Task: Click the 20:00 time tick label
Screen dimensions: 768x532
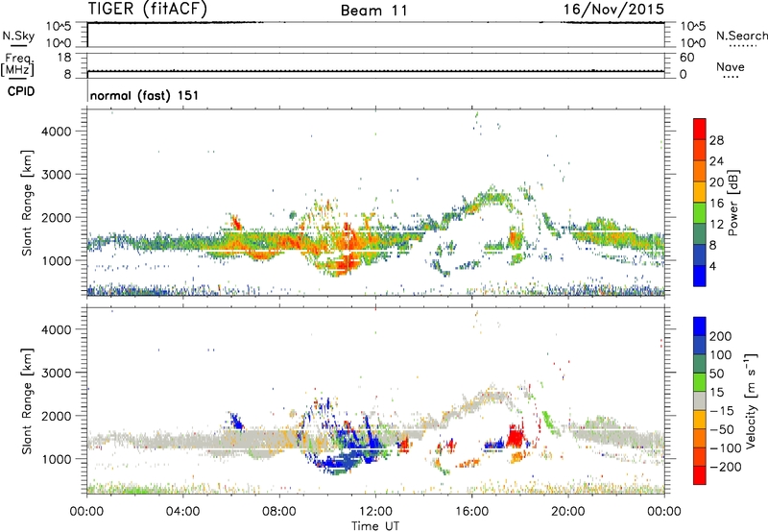Action: click(x=567, y=512)
